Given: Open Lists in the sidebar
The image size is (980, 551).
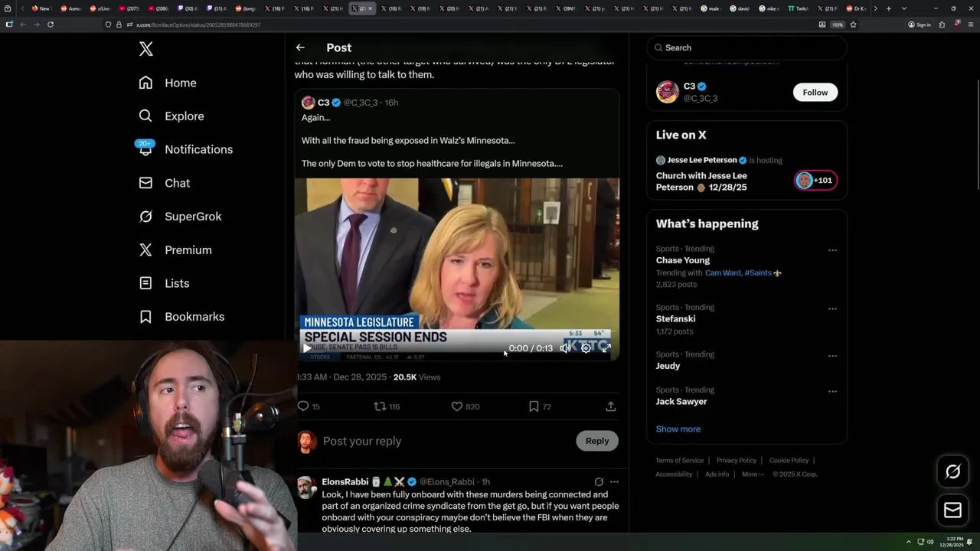Looking at the screenshot, I should [164, 283].
